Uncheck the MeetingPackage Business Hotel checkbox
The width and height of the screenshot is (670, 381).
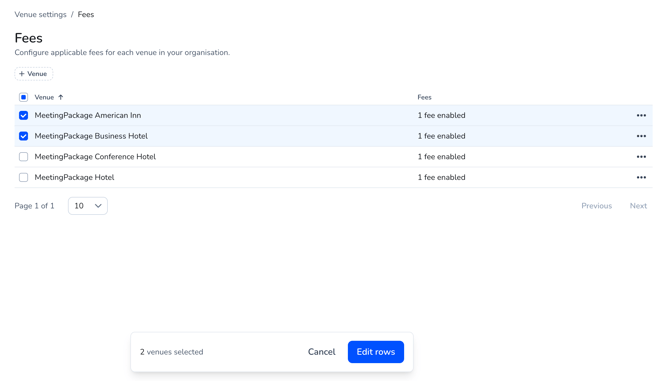pyautogui.click(x=24, y=136)
